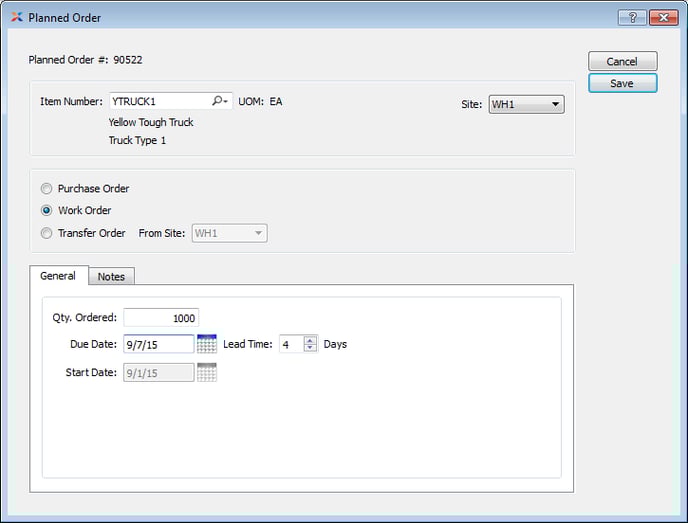Image resolution: width=688 pixels, height=523 pixels.
Task: Focus the Due Date input field
Action: [158, 344]
